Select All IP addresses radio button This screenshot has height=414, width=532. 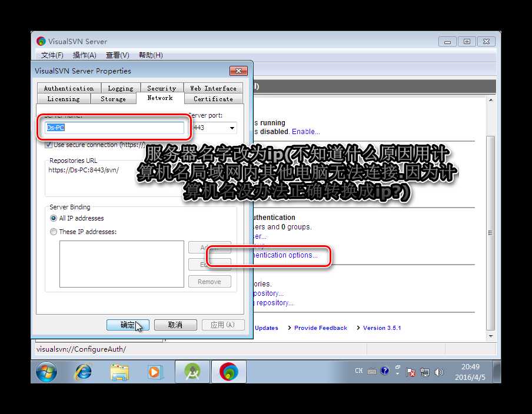click(x=54, y=218)
